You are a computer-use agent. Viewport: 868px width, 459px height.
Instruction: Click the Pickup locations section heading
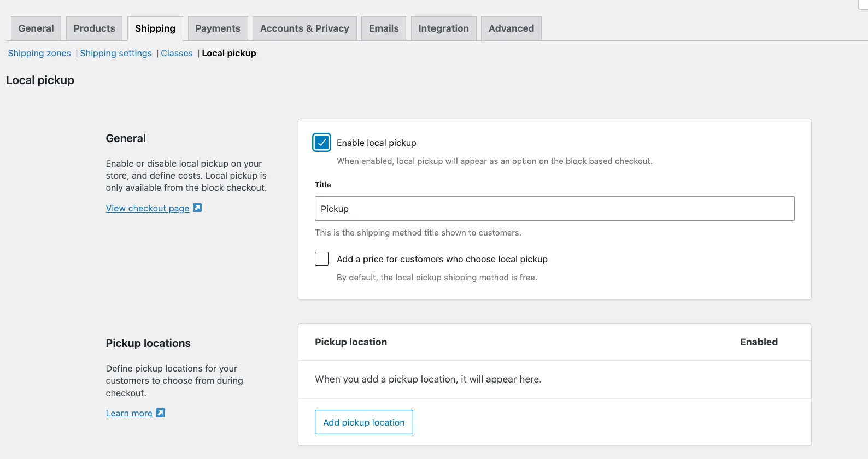click(x=148, y=343)
